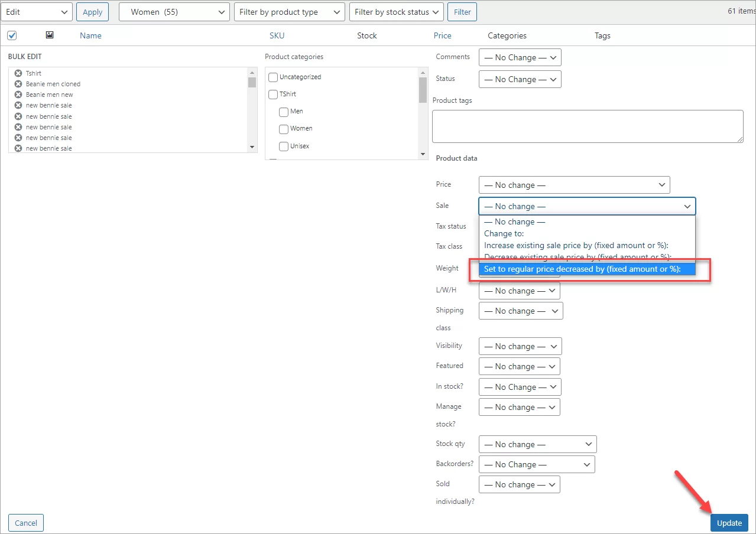Sort products by Name column
The height and width of the screenshot is (534, 756).
pyautogui.click(x=90, y=35)
